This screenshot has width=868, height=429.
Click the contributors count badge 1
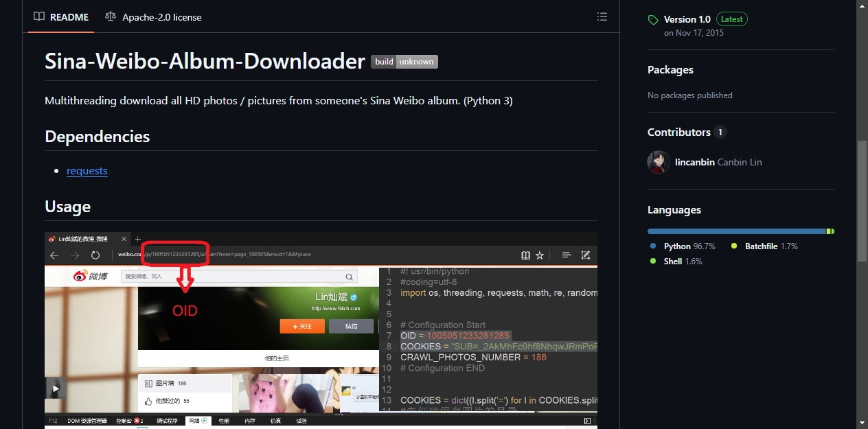click(x=720, y=132)
